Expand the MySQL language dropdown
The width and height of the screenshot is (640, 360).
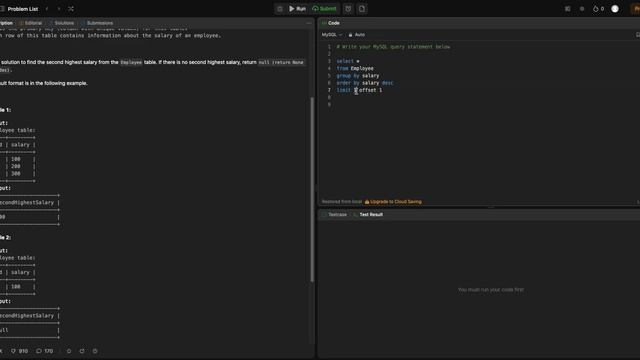[x=331, y=35]
